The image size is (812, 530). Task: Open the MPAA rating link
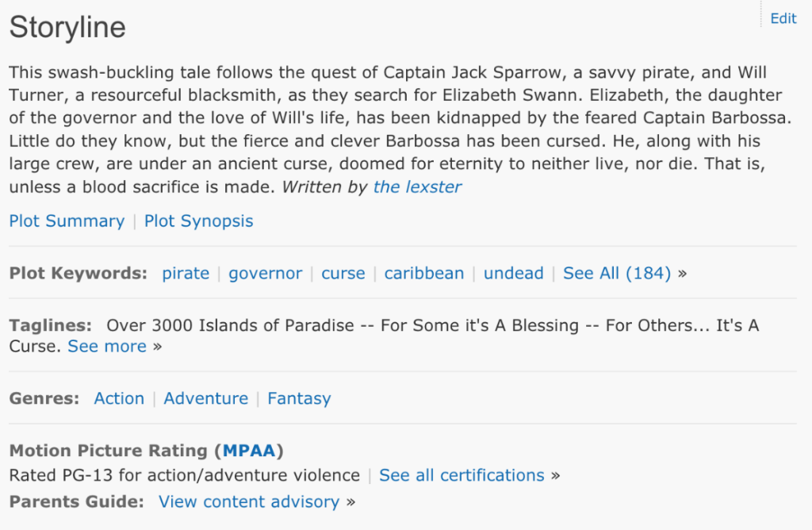coord(250,450)
